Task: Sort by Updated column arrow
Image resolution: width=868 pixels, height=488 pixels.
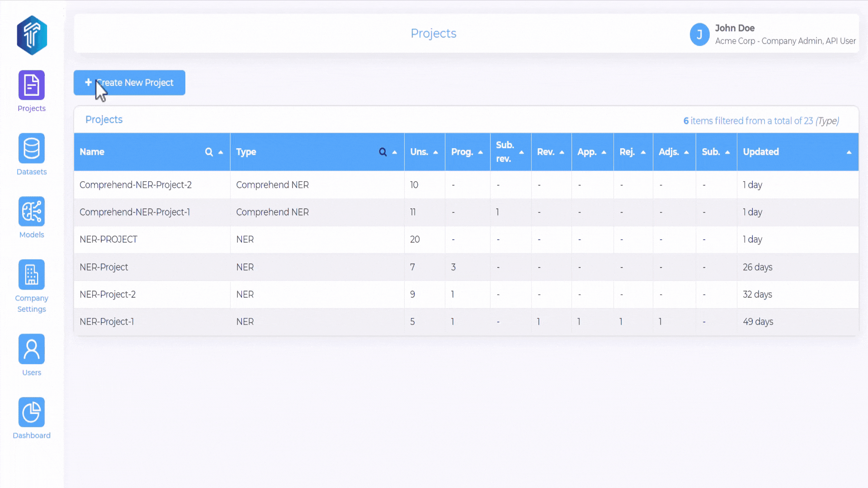Action: 849,152
